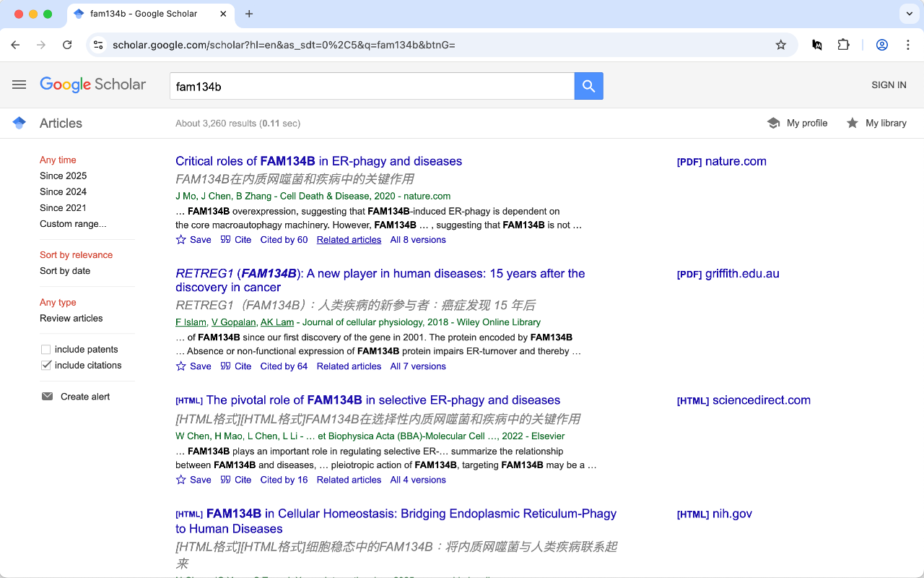Click Cited by 16 link
The height and width of the screenshot is (578, 924).
[284, 480]
